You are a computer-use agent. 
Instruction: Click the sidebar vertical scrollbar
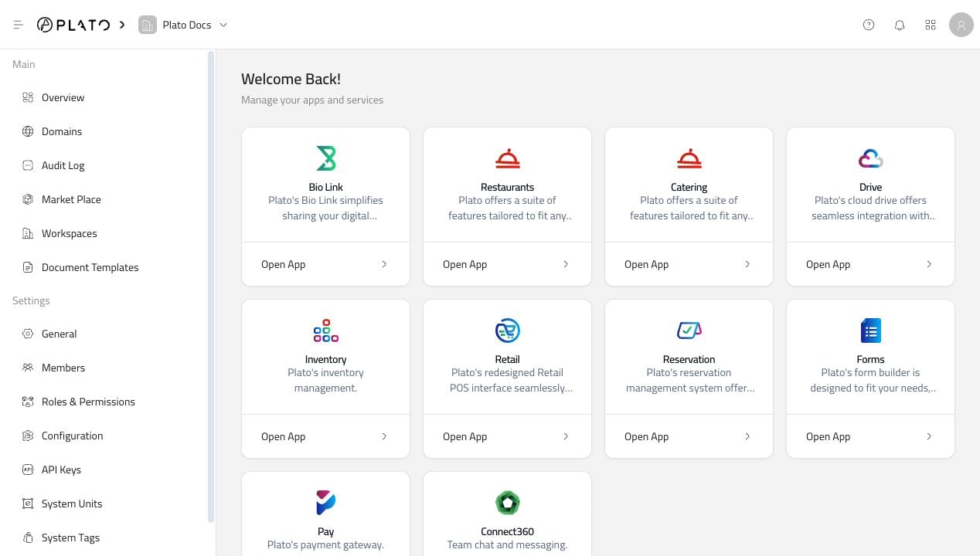(x=211, y=287)
